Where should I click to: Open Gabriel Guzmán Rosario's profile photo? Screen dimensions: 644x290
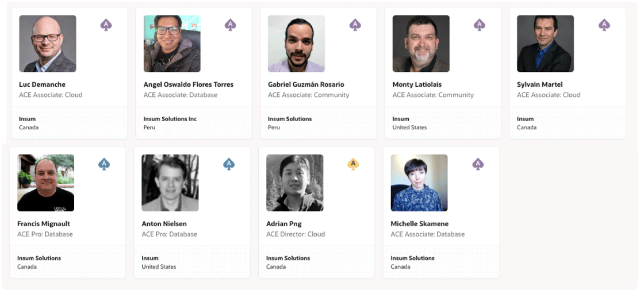pyautogui.click(x=297, y=44)
